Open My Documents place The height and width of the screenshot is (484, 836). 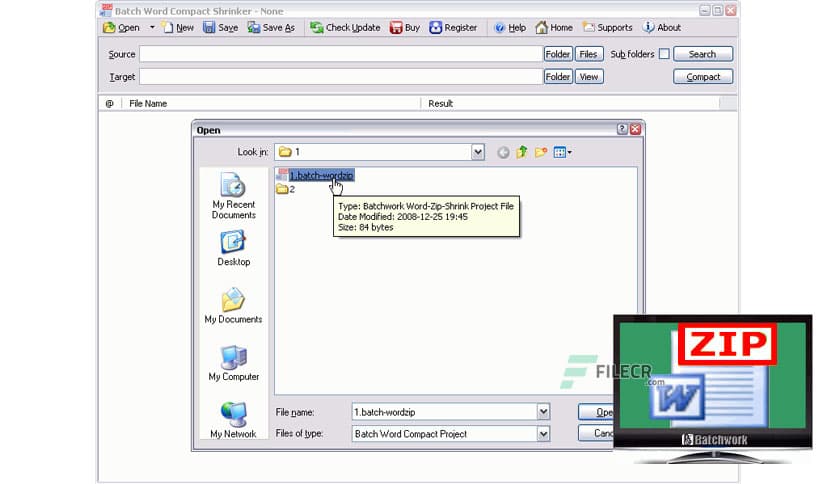[x=234, y=305]
